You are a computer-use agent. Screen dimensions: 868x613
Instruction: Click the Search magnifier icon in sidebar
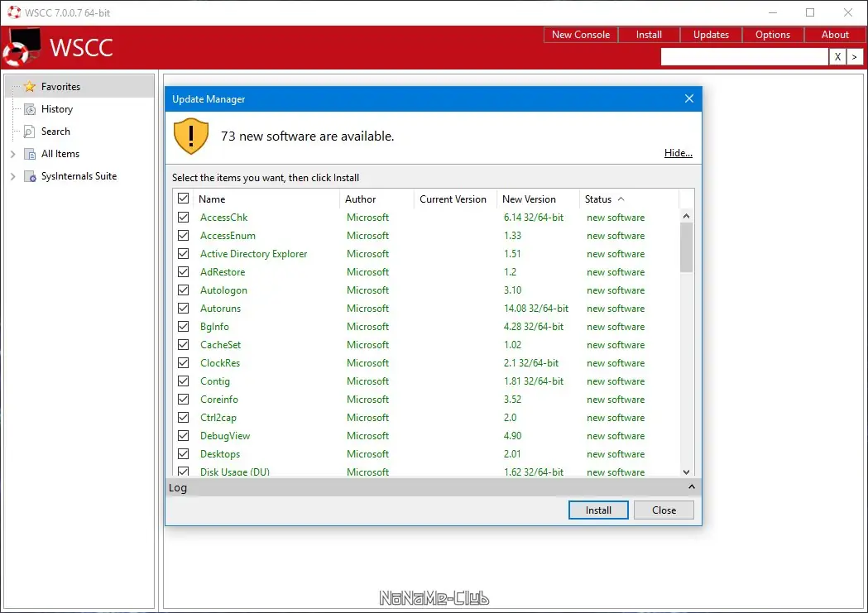click(29, 132)
